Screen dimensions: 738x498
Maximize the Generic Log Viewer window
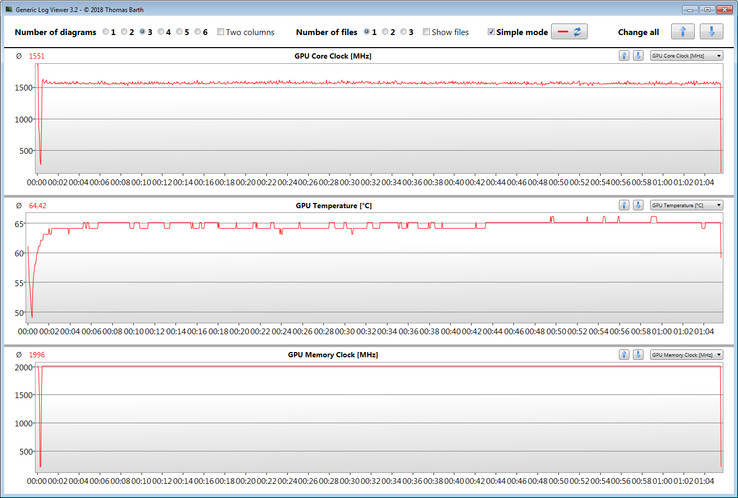707,9
